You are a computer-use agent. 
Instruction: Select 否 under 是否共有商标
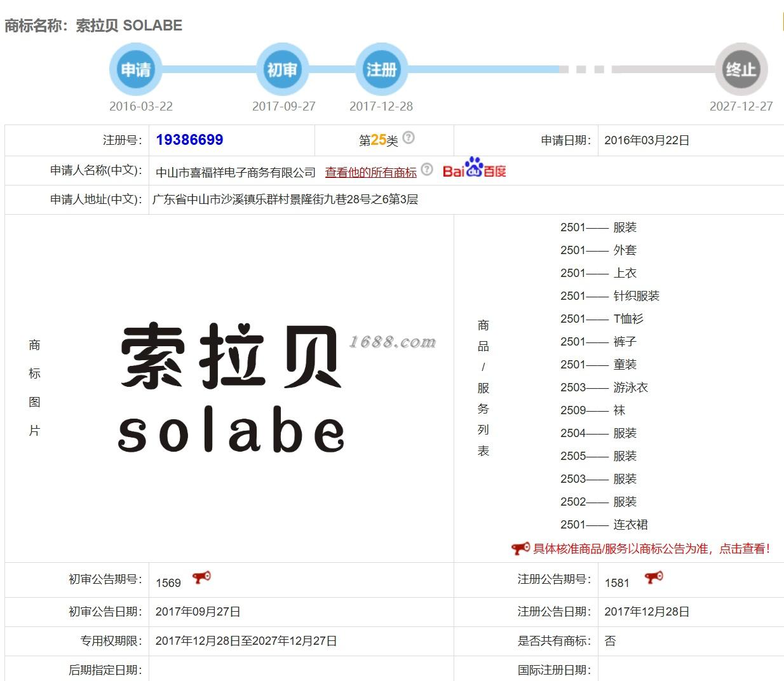[610, 641]
